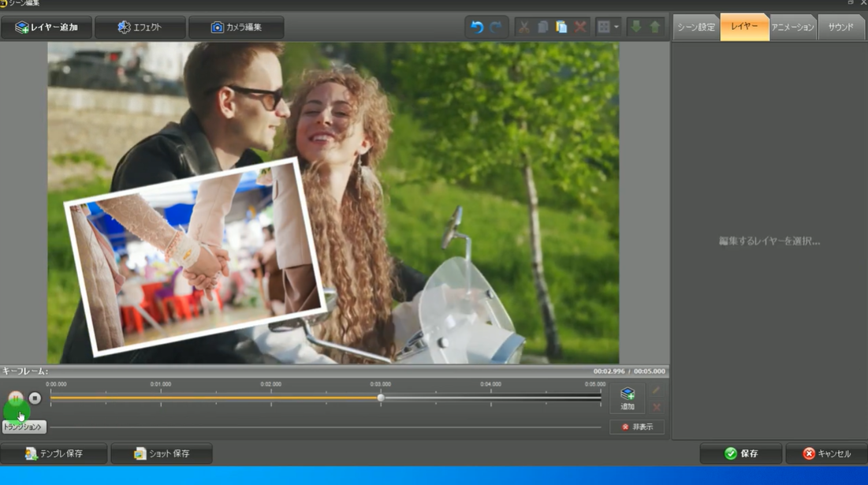Click the red X delete icon in toolbar

tap(581, 27)
